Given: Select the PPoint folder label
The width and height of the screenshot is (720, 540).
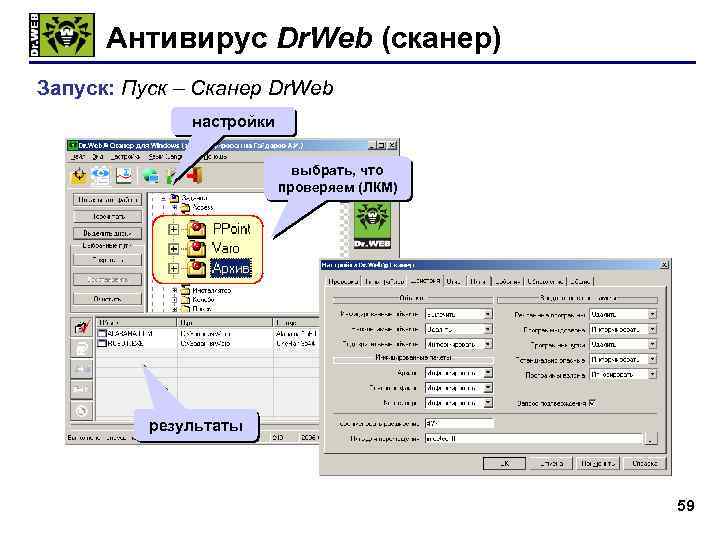Looking at the screenshot, I should pyautogui.click(x=232, y=229).
